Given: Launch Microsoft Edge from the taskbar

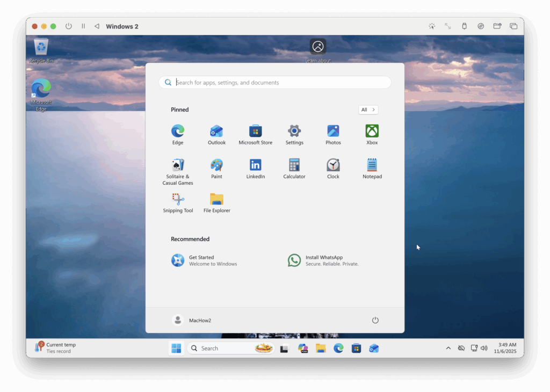Looking at the screenshot, I should point(338,348).
